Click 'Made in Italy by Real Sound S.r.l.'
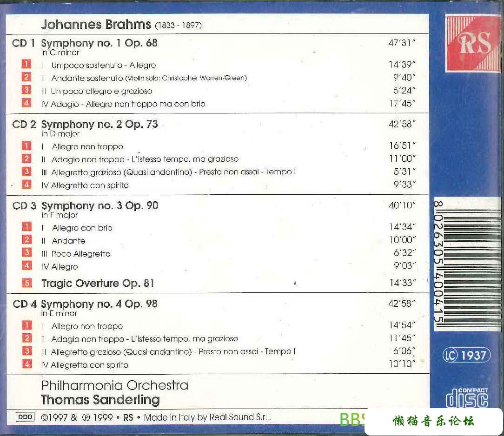Image resolution: width=504 pixels, height=436 pixels. coord(207,417)
